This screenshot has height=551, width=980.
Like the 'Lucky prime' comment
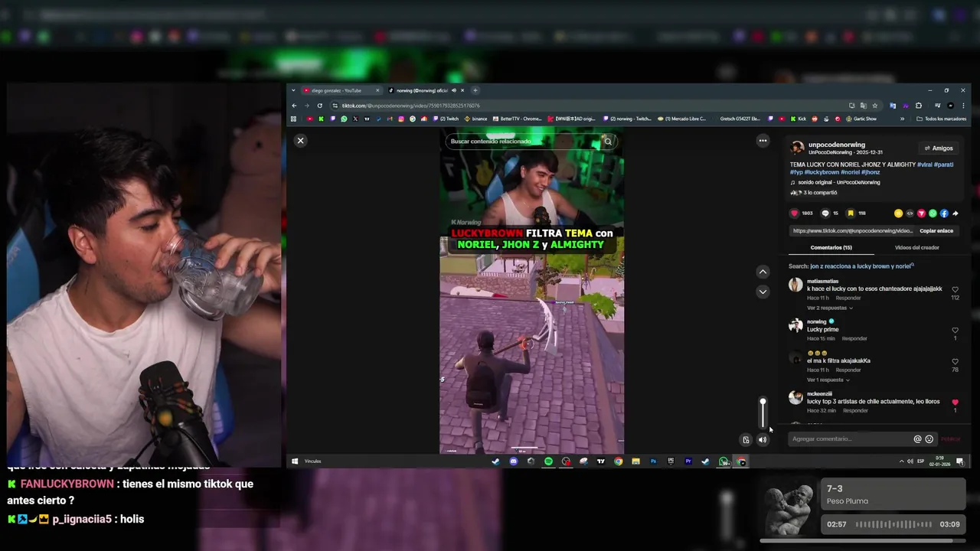click(x=955, y=331)
